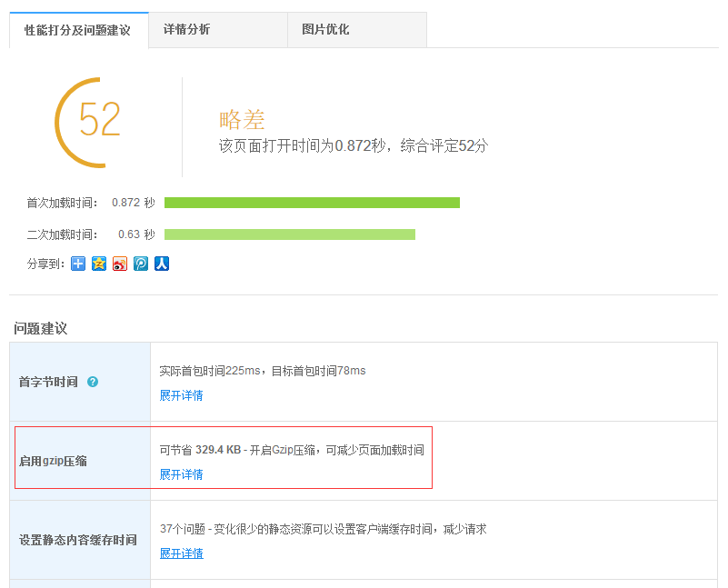This screenshot has height=588, width=728.
Task: Share to Tencent Weibo icon
Action: pos(141,264)
